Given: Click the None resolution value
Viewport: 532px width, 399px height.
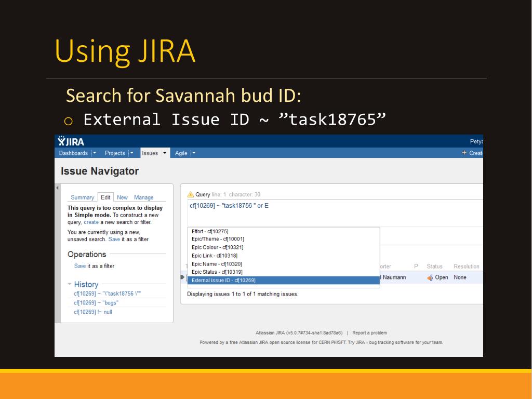Looking at the screenshot, I should point(460,277).
